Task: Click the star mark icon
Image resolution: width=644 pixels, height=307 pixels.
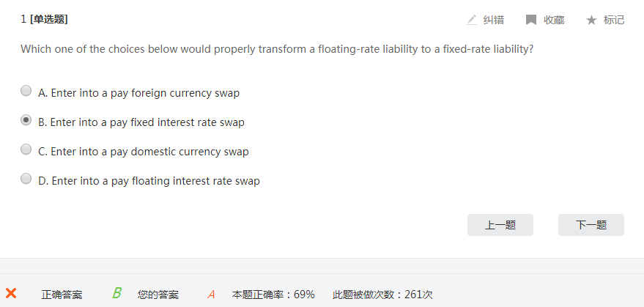Action: coord(591,20)
